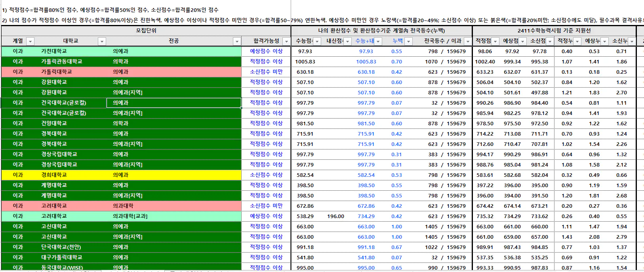Click the 적정점 value 98.06
644x272 pixels.
485,51
